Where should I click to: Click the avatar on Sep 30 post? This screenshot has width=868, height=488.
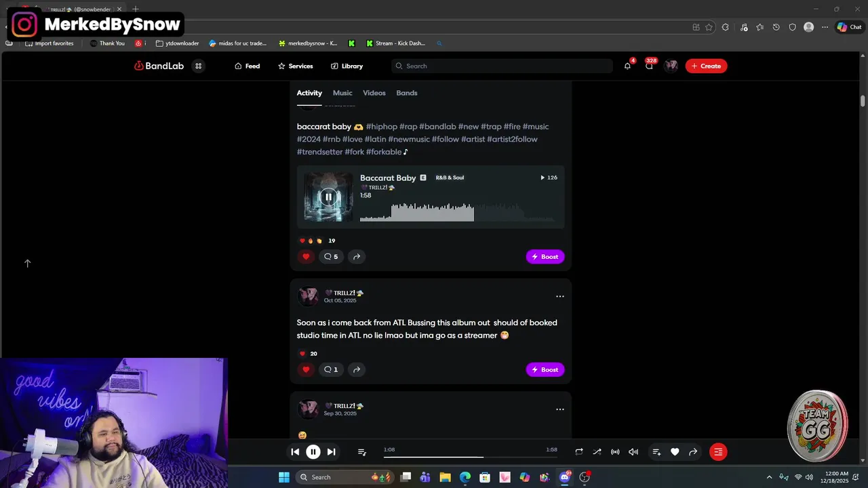tap(309, 409)
